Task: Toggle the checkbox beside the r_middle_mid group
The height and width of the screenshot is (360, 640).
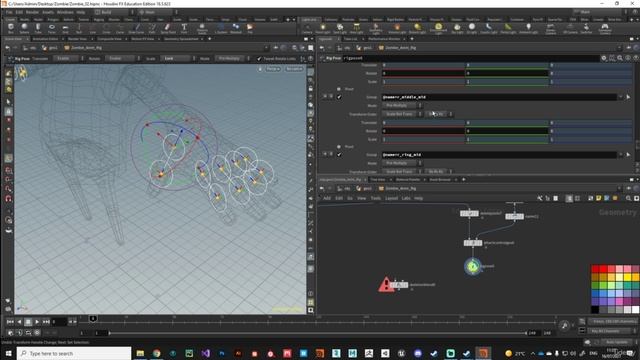Action: click(x=339, y=97)
